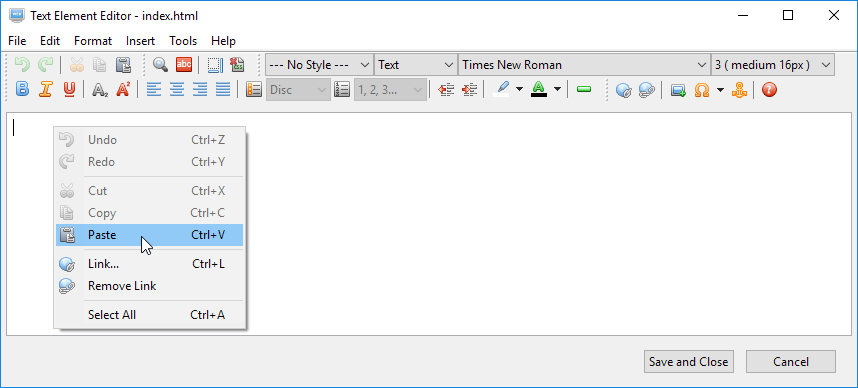
Task: Click the Cancel button
Action: click(x=791, y=362)
